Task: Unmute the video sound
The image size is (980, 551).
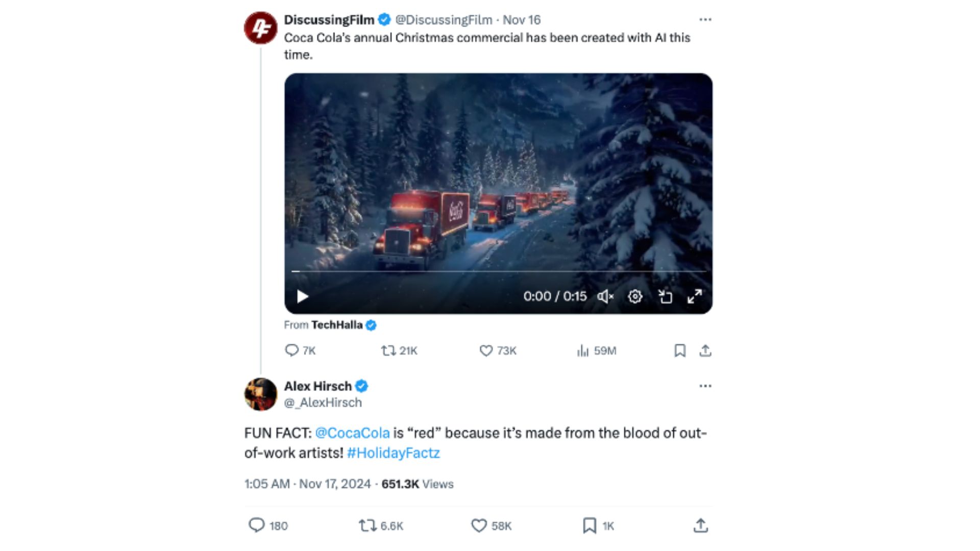Action: click(605, 296)
